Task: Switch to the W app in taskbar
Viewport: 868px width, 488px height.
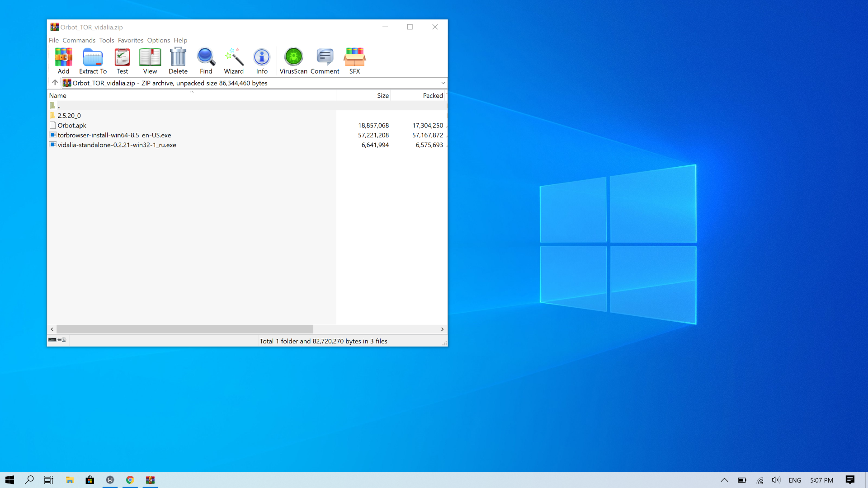Action: click(110, 480)
